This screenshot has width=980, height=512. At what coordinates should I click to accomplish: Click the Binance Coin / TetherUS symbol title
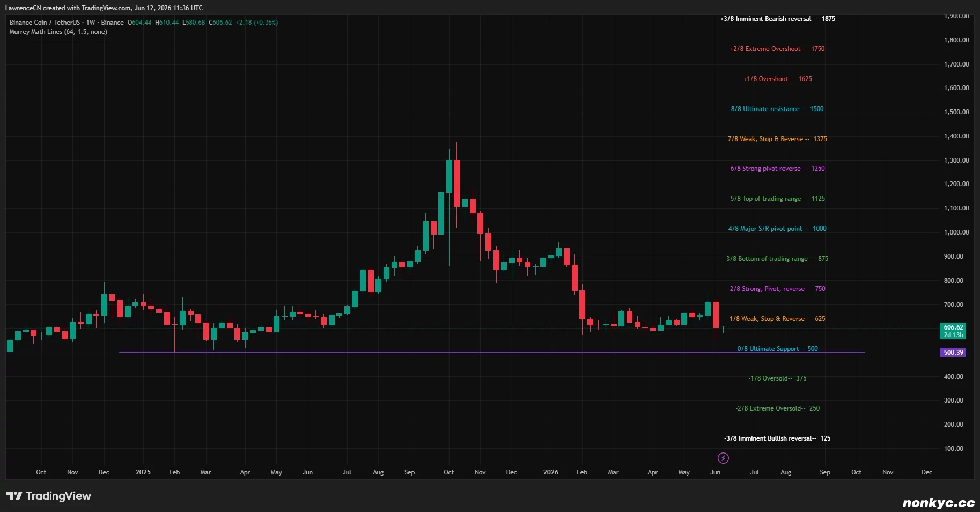(x=45, y=23)
